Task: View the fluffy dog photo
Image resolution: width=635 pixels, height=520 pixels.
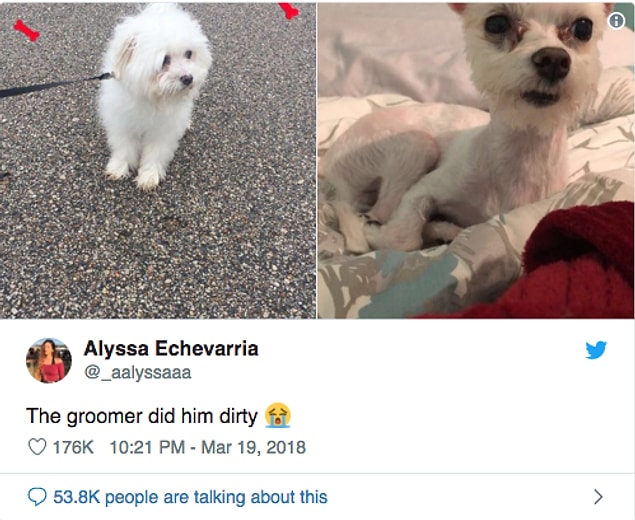Action: point(158,161)
